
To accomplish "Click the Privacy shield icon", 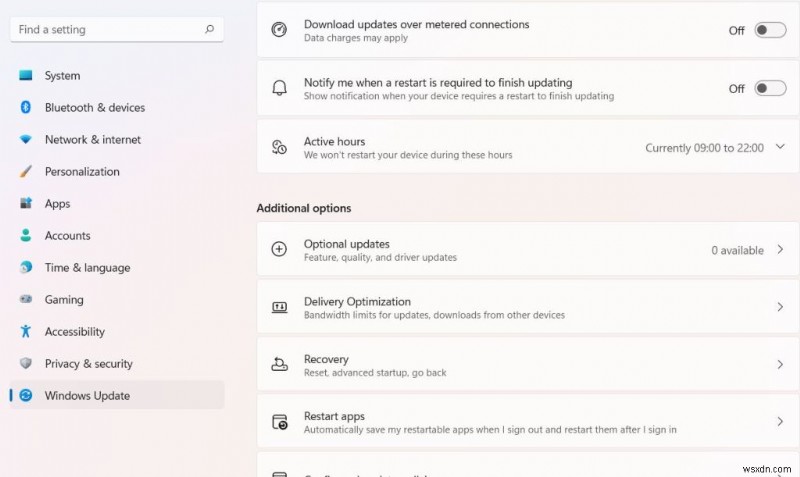I will click(x=26, y=363).
